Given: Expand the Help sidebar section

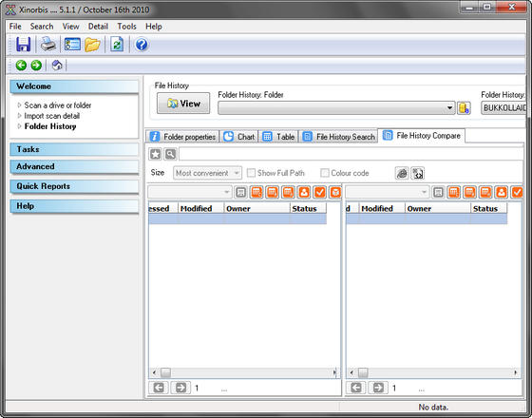Looking at the screenshot, I should [74, 206].
